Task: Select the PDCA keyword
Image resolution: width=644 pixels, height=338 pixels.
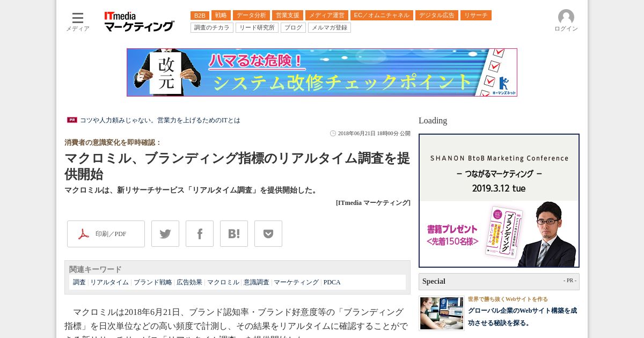Action: [x=332, y=282]
